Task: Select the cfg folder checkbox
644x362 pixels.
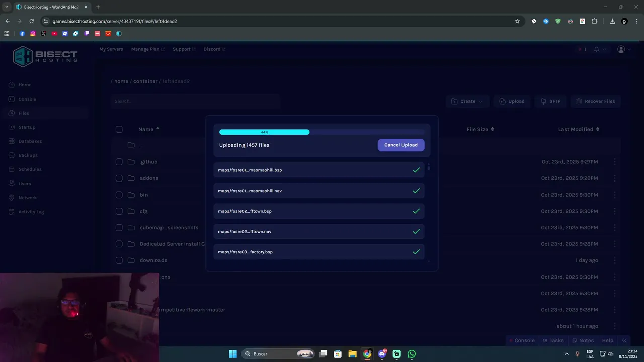Action: pyautogui.click(x=119, y=211)
